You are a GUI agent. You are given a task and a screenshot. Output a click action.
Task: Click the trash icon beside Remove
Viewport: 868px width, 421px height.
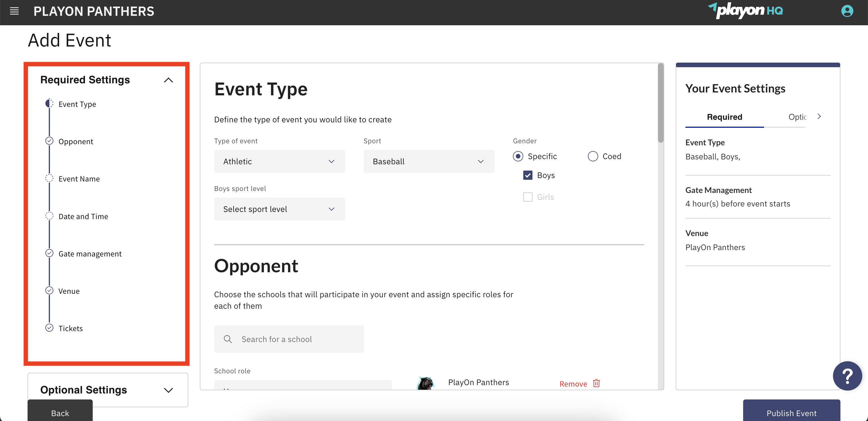pyautogui.click(x=596, y=383)
